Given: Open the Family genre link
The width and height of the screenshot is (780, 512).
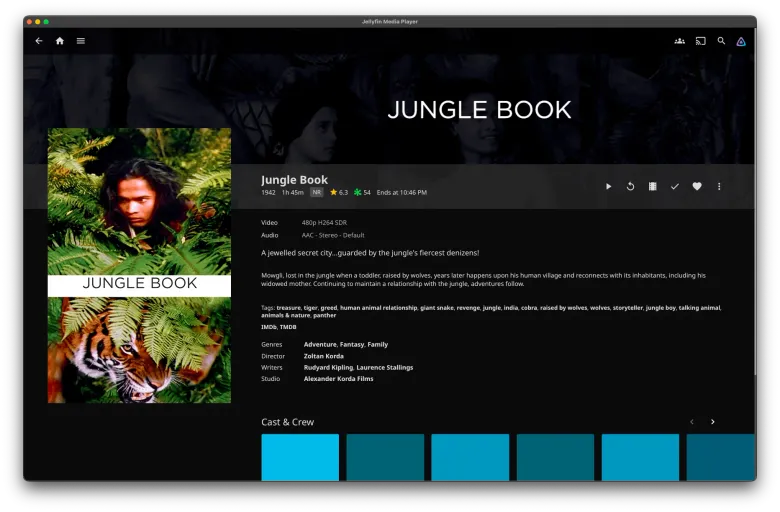Looking at the screenshot, I should tap(378, 344).
